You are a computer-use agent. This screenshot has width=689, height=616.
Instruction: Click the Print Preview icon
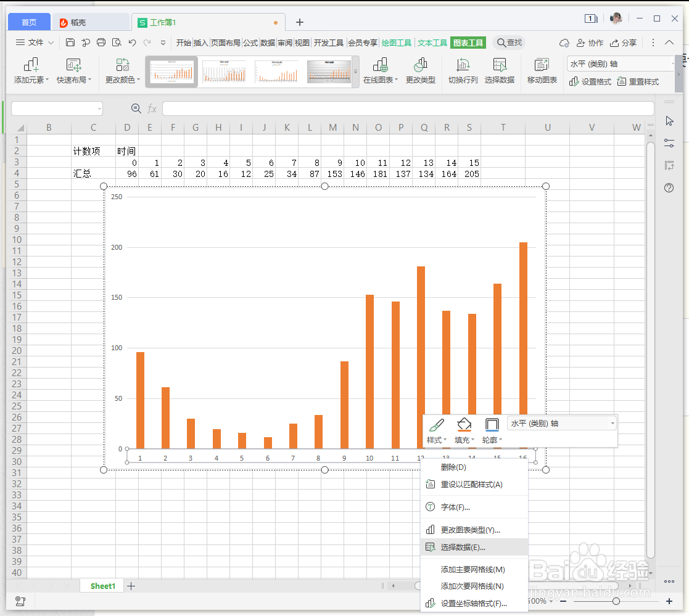117,42
